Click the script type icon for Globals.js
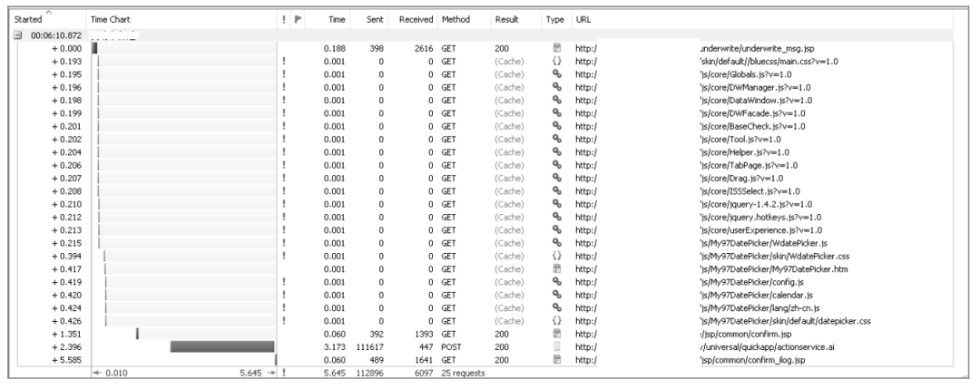This screenshot has height=389, width=980. 557,74
